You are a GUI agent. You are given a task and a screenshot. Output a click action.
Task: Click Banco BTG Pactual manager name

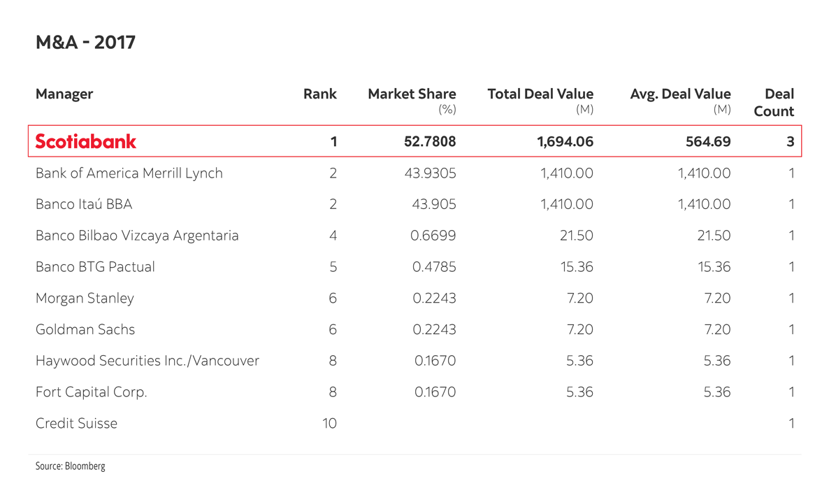(95, 267)
